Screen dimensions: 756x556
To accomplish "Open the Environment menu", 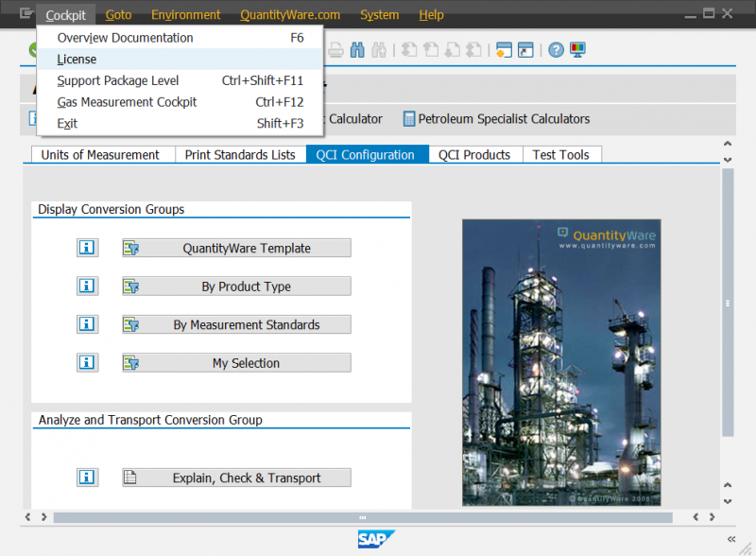I will click(185, 15).
